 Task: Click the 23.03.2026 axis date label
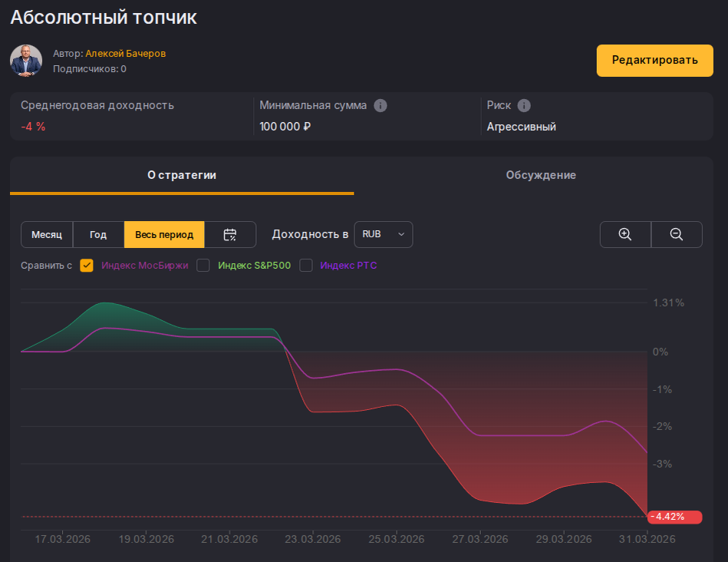click(x=313, y=539)
